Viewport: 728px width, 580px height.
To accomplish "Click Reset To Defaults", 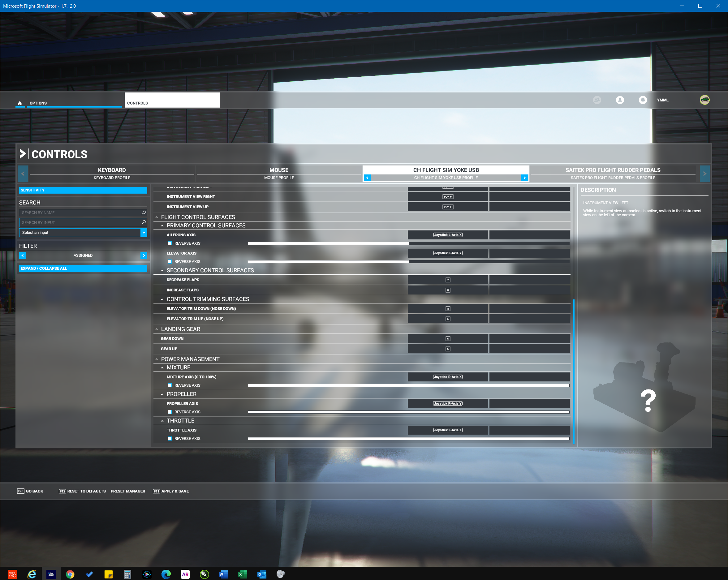I will click(x=82, y=491).
